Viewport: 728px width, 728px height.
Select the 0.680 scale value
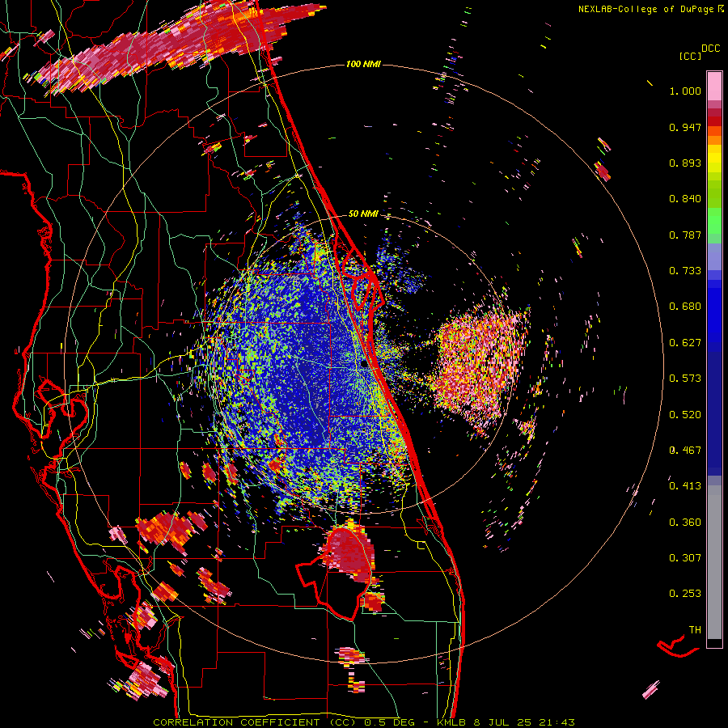click(685, 307)
